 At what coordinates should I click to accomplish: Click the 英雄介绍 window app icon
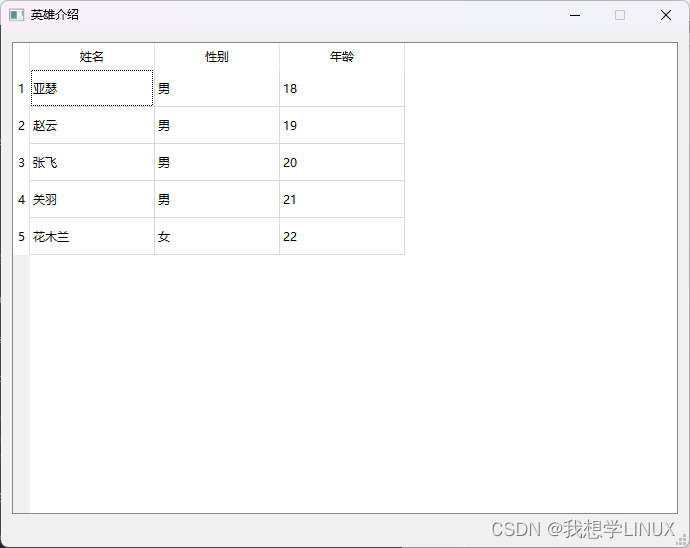click(16, 15)
